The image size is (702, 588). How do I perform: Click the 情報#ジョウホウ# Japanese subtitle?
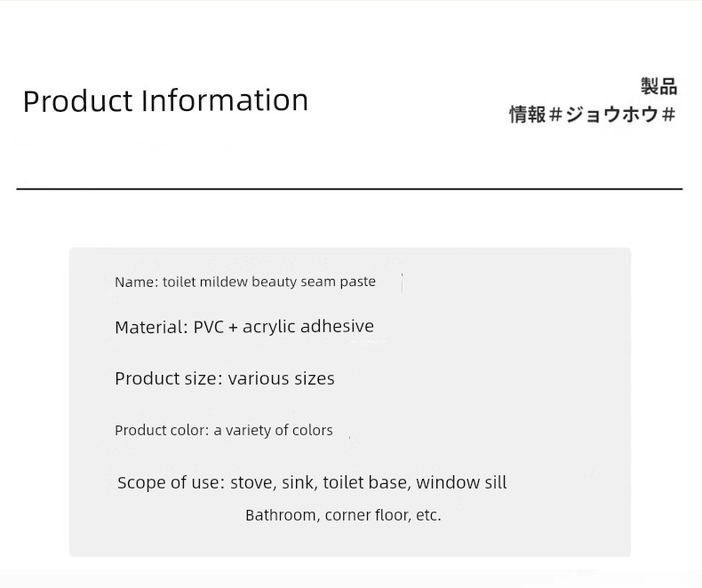[593, 115]
